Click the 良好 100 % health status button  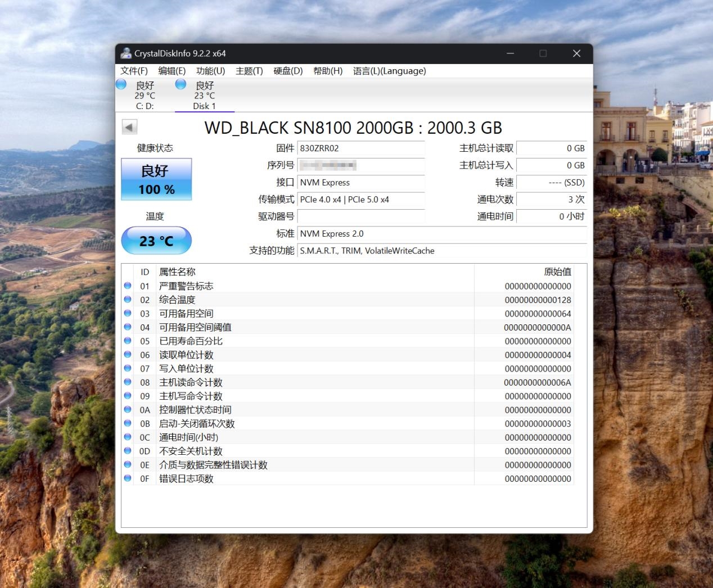(156, 179)
